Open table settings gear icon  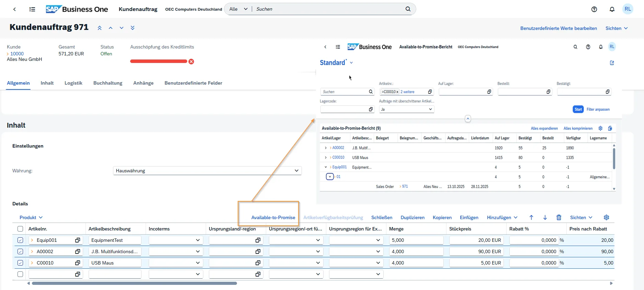point(607,217)
